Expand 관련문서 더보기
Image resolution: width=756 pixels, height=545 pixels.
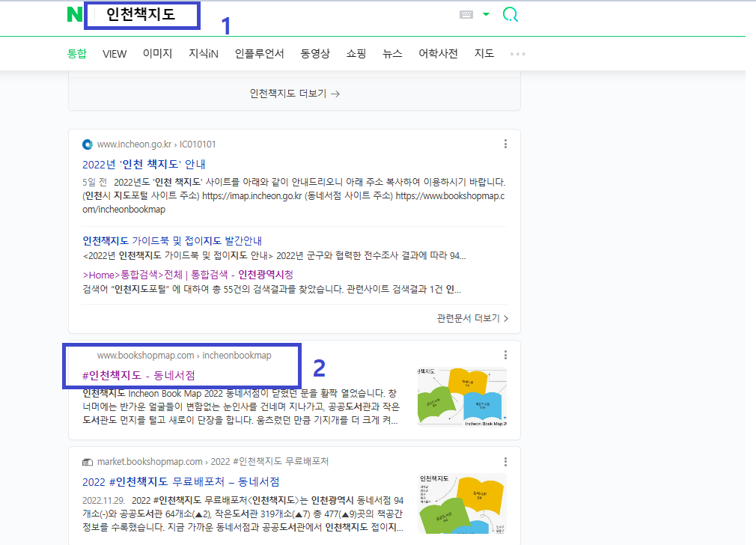[x=472, y=318]
